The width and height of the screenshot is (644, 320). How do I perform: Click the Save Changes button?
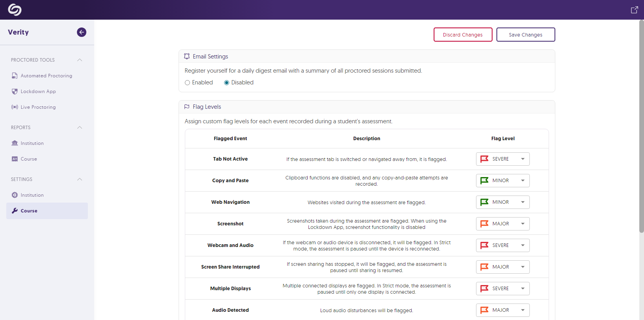click(525, 35)
